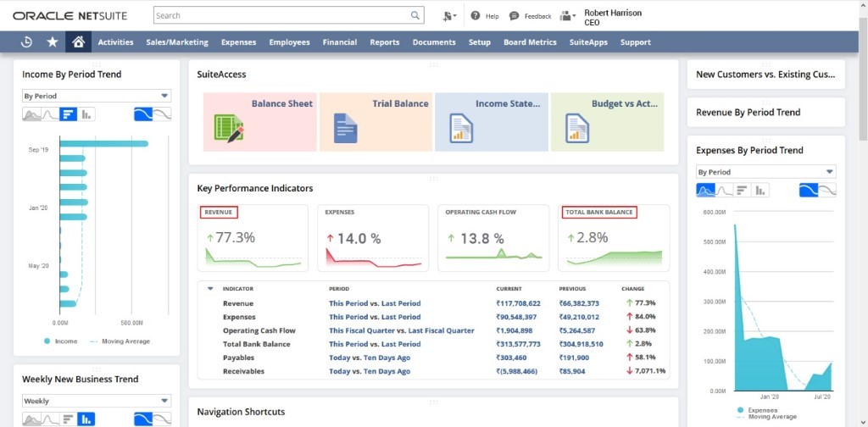Viewport: 868px width, 427px height.
Task: Click the Shortcuts star icon
Action: tap(53, 42)
